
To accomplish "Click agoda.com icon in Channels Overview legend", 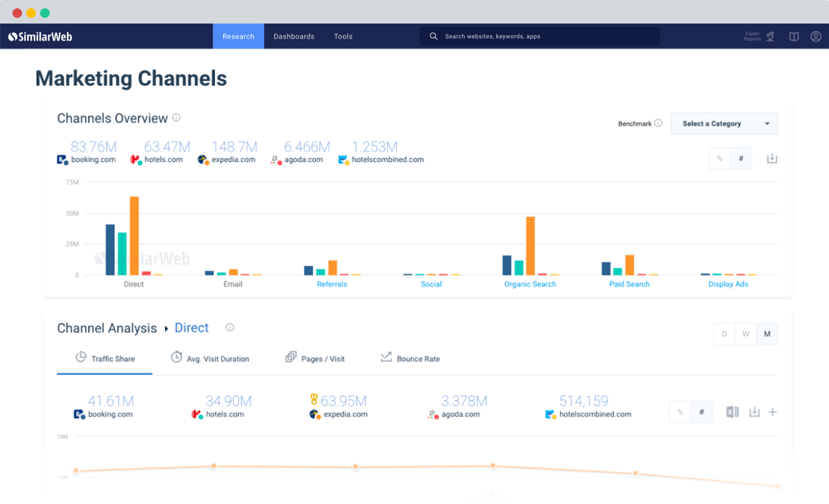I will [x=276, y=160].
